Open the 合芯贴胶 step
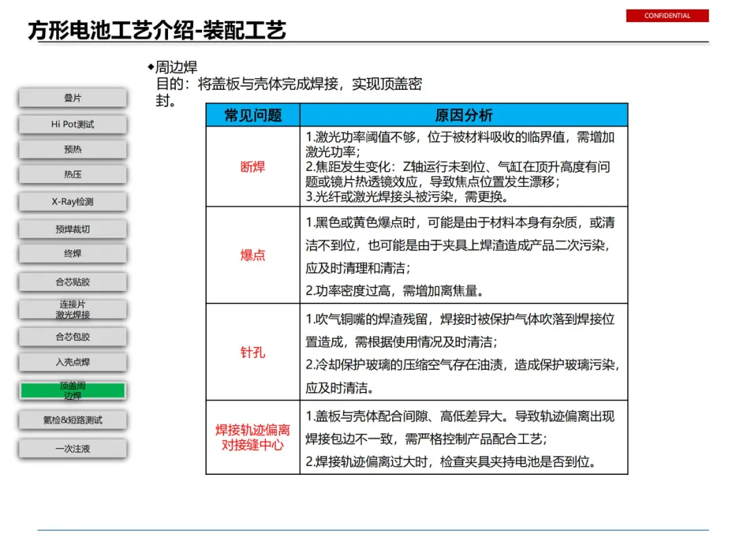 point(73,282)
